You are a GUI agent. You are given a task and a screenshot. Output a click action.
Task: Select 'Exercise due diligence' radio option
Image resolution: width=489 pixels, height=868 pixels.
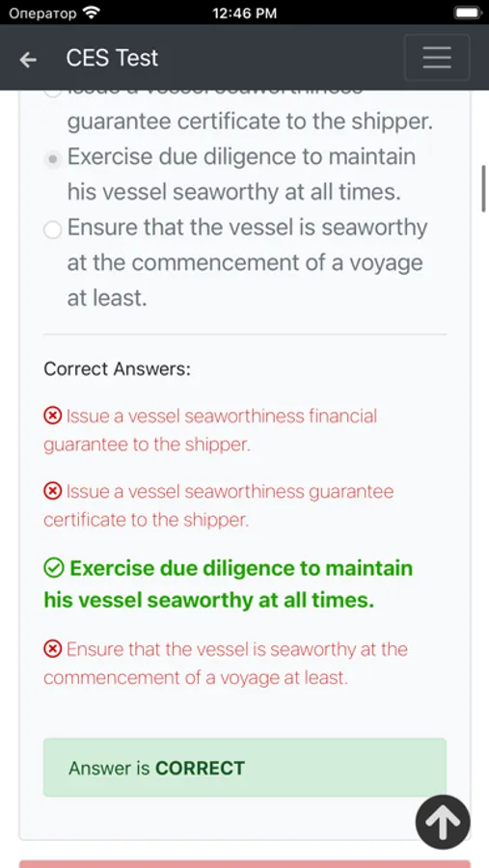click(x=53, y=159)
